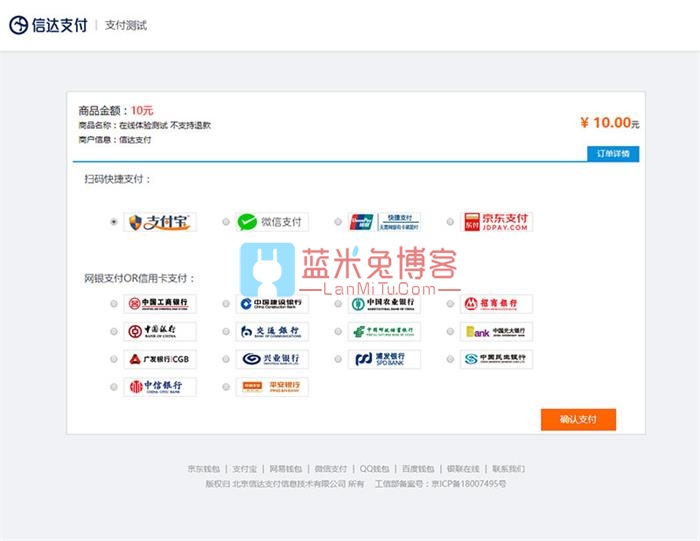This screenshot has height=541, width=700.
Task: Choose the 兴业银行 radio button
Action: (x=226, y=359)
